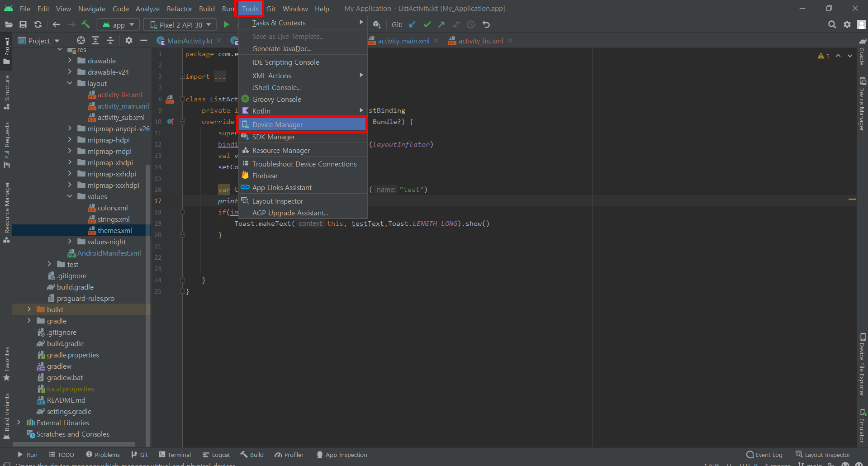
Task: Choose SDK Manager menu entry
Action: [303, 137]
